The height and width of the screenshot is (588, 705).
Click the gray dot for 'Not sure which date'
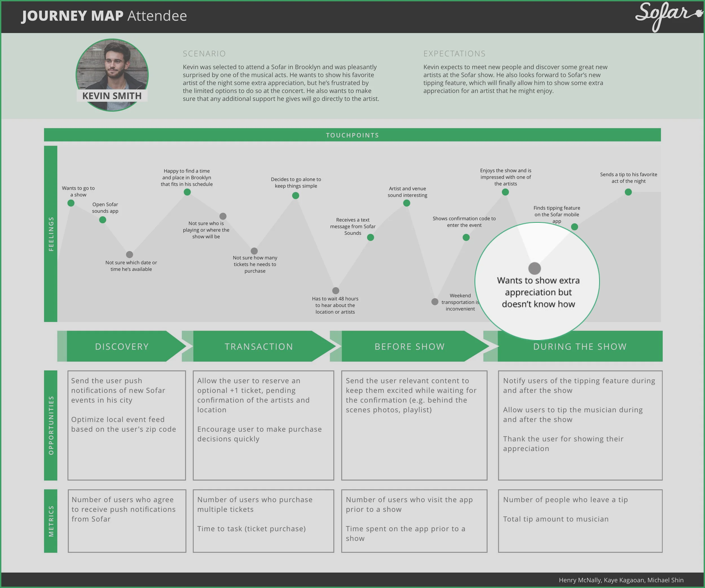pos(130,255)
